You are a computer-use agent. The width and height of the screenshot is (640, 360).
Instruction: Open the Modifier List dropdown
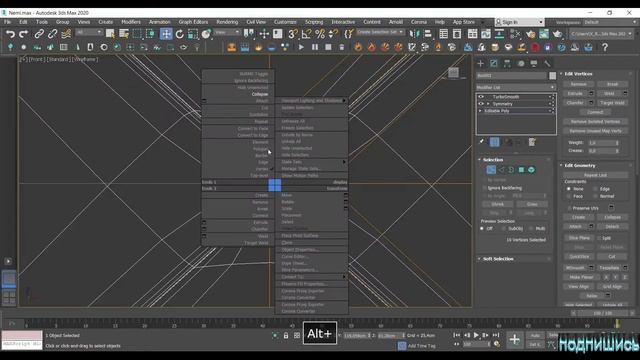tap(516, 87)
